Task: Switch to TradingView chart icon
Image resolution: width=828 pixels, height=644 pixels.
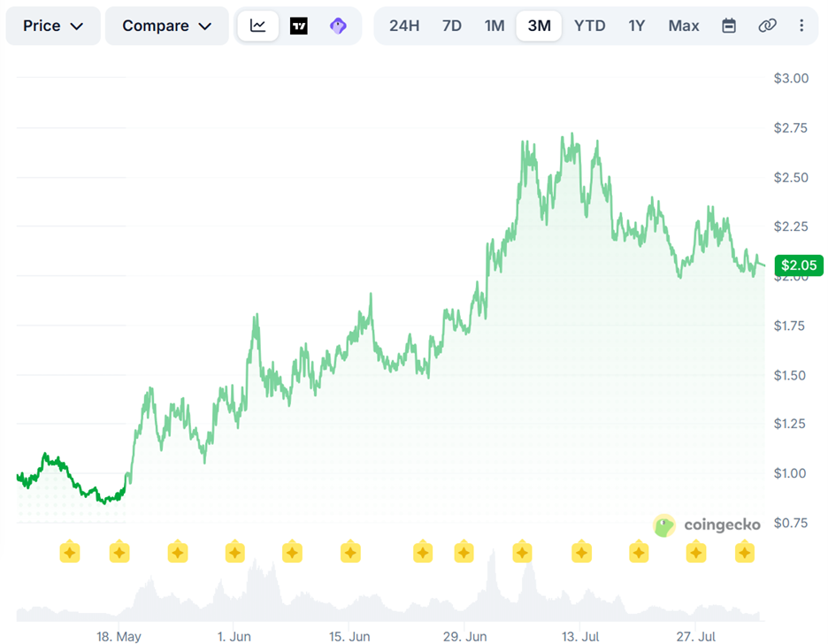Action: (x=299, y=26)
